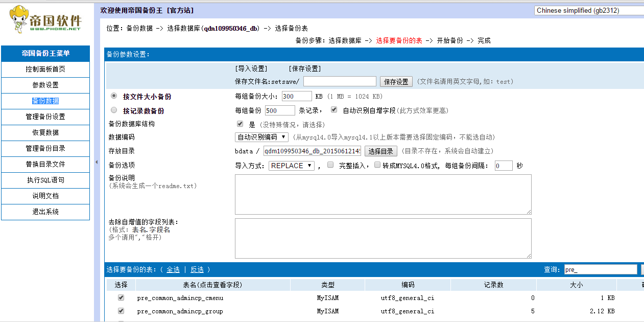Select 按文件大小备份 radio option
Screen dimensions: 644x322
pyautogui.click(x=114, y=96)
